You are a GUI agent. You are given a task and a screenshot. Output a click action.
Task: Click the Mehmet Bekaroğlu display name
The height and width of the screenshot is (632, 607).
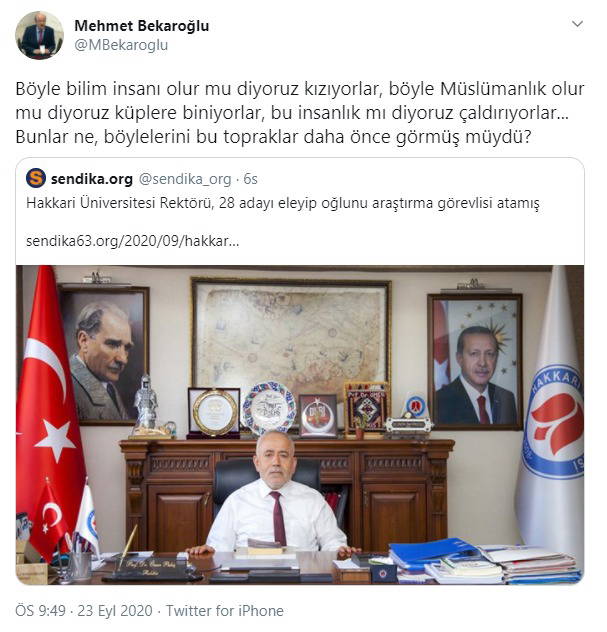(141, 26)
